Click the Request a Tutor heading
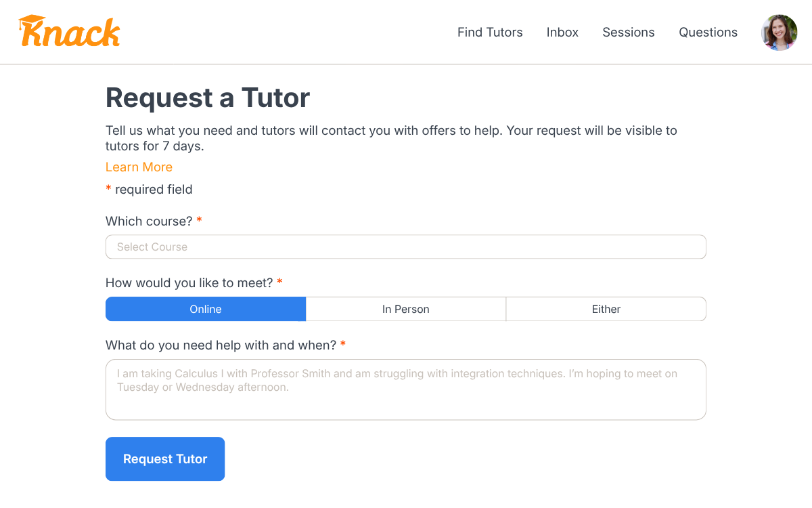 click(x=208, y=98)
